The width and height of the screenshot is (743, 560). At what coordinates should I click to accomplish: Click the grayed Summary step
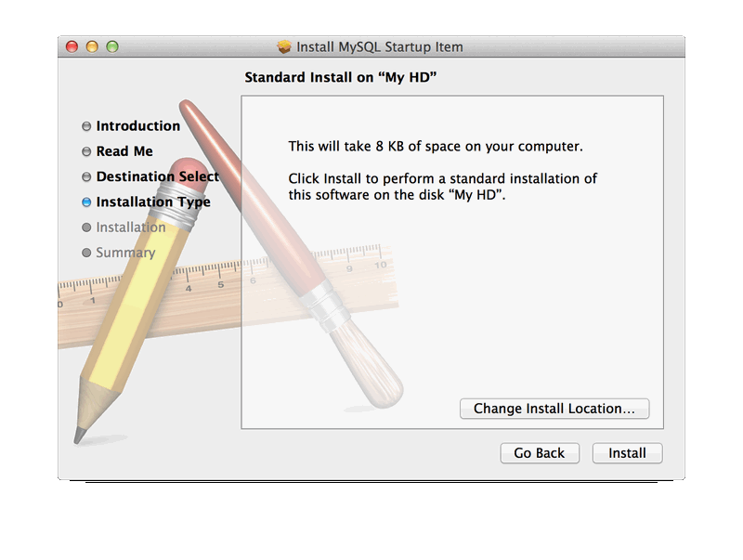125,253
